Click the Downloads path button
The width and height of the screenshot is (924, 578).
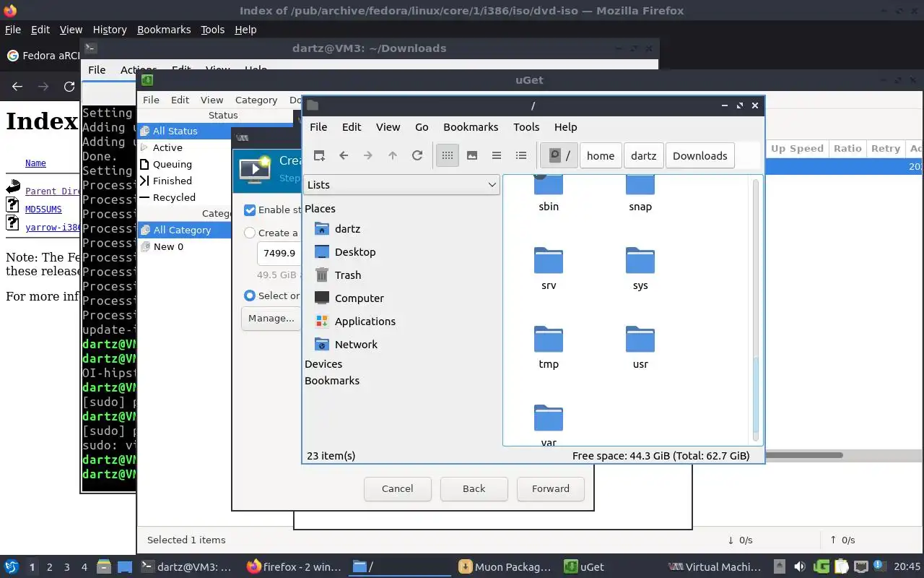pyautogui.click(x=700, y=156)
